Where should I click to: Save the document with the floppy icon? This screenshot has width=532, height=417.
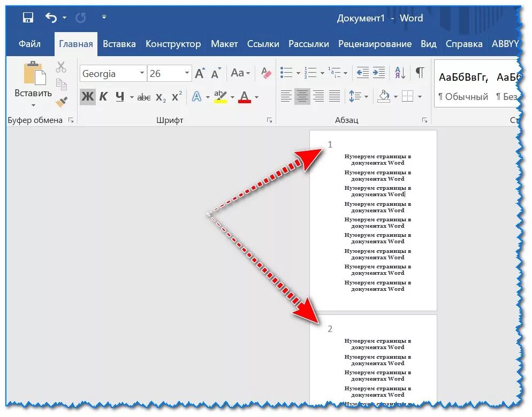(x=28, y=17)
